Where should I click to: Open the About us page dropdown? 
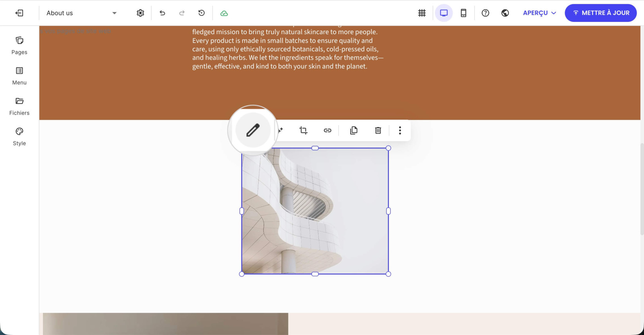81,13
